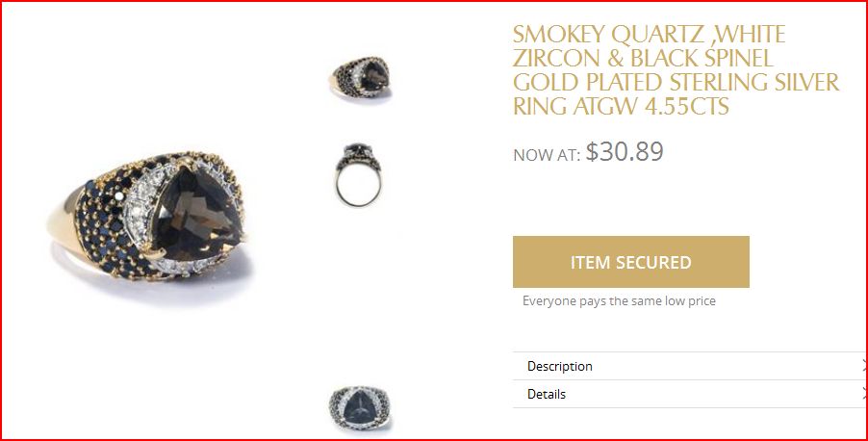Open the top-down ring view thumbnail
The height and width of the screenshot is (441, 868).
point(359,409)
